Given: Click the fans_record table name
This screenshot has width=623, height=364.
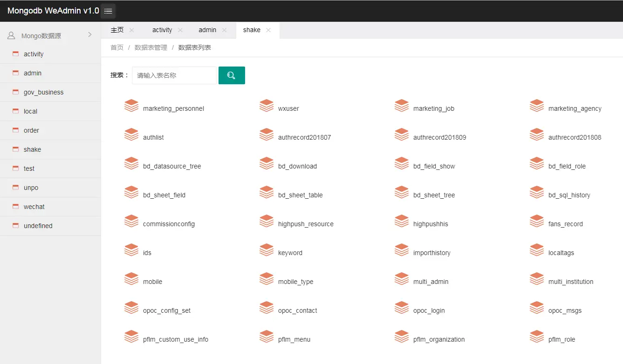Looking at the screenshot, I should tap(566, 224).
